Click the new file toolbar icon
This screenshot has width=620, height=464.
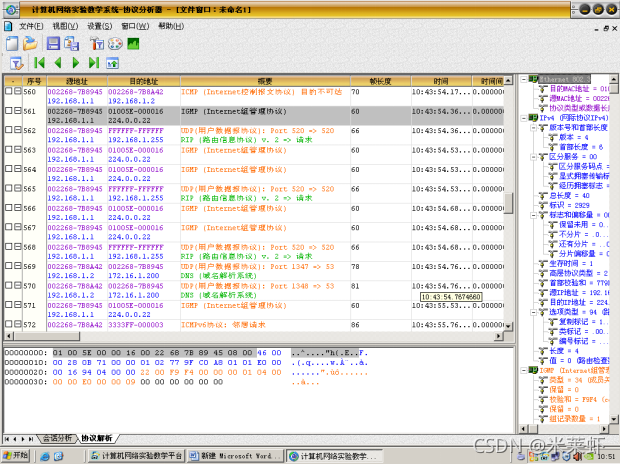tap(12, 44)
